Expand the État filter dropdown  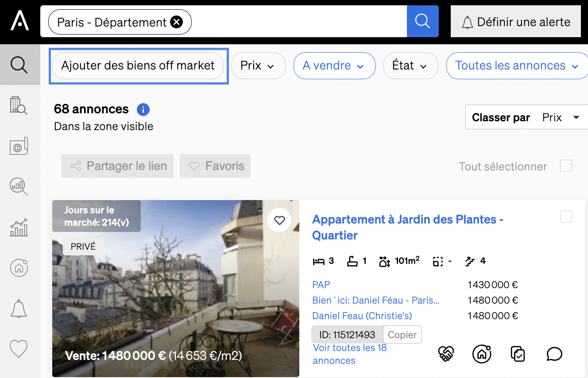410,66
